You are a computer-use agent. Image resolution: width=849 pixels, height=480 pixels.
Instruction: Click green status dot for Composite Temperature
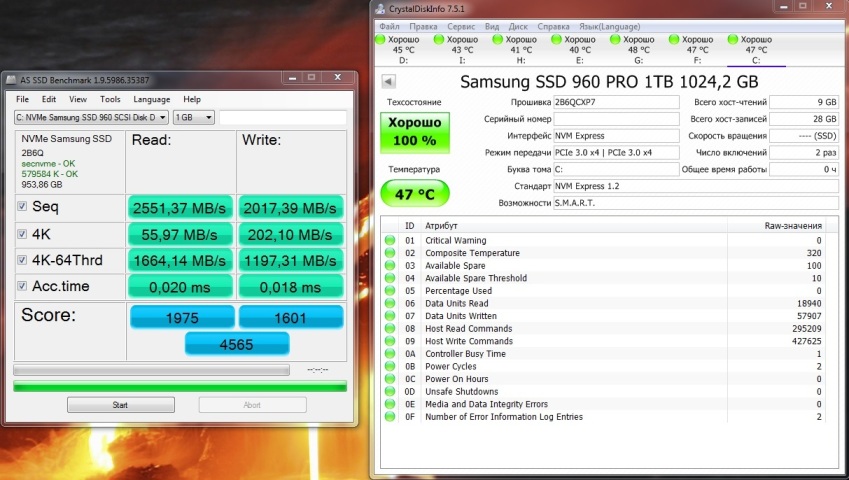point(390,253)
